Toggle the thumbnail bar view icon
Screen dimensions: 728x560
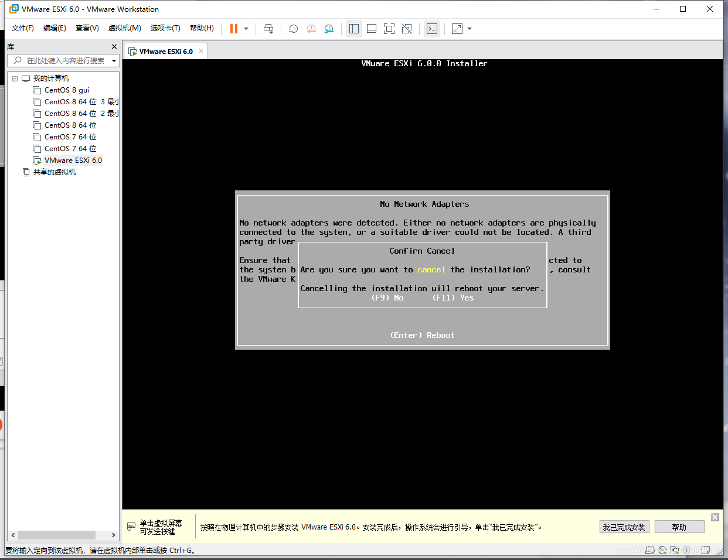(x=372, y=29)
